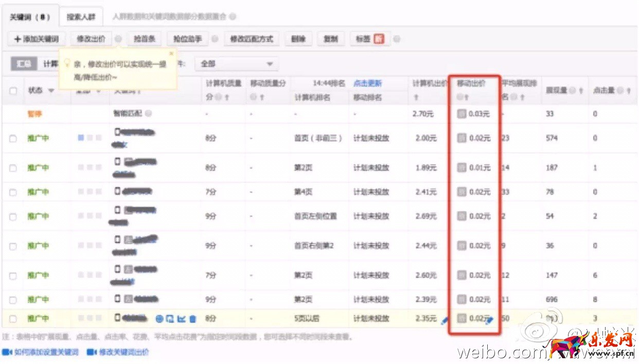Click the trash delete icon in last keyword row
The width and height of the screenshot is (639, 364).
click(x=193, y=319)
